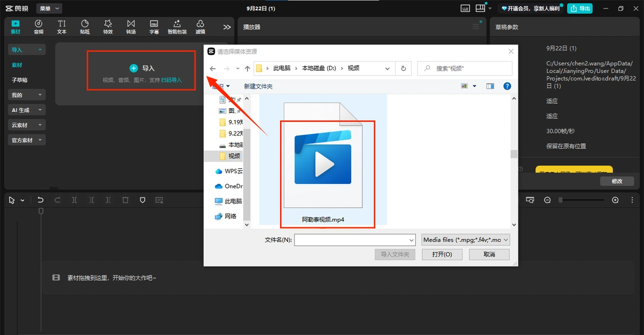Click the 扫码导入 link
The height and width of the screenshot is (335, 644).
pos(171,80)
